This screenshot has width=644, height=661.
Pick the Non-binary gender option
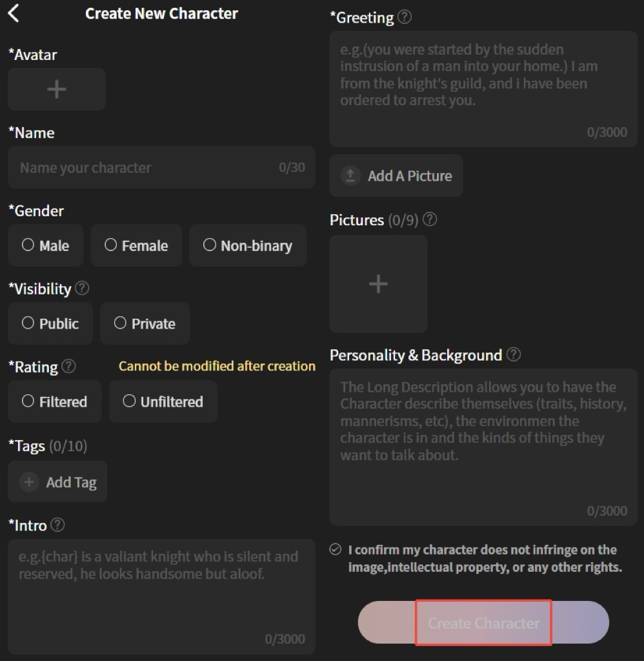click(248, 245)
